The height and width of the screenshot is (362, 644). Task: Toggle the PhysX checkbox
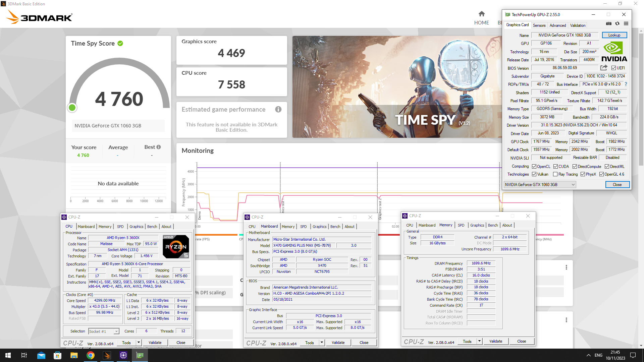point(583,174)
